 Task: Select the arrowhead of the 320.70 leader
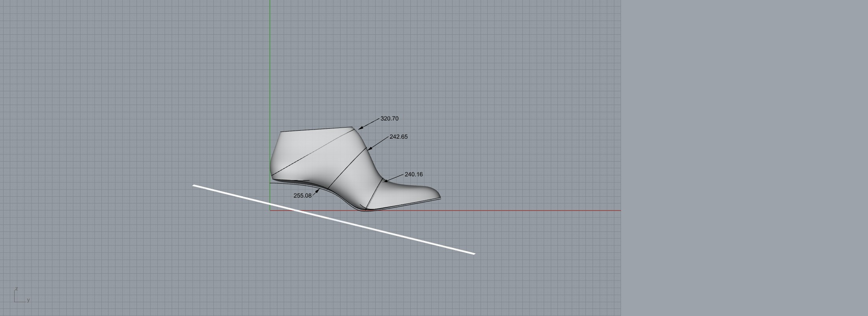point(360,128)
